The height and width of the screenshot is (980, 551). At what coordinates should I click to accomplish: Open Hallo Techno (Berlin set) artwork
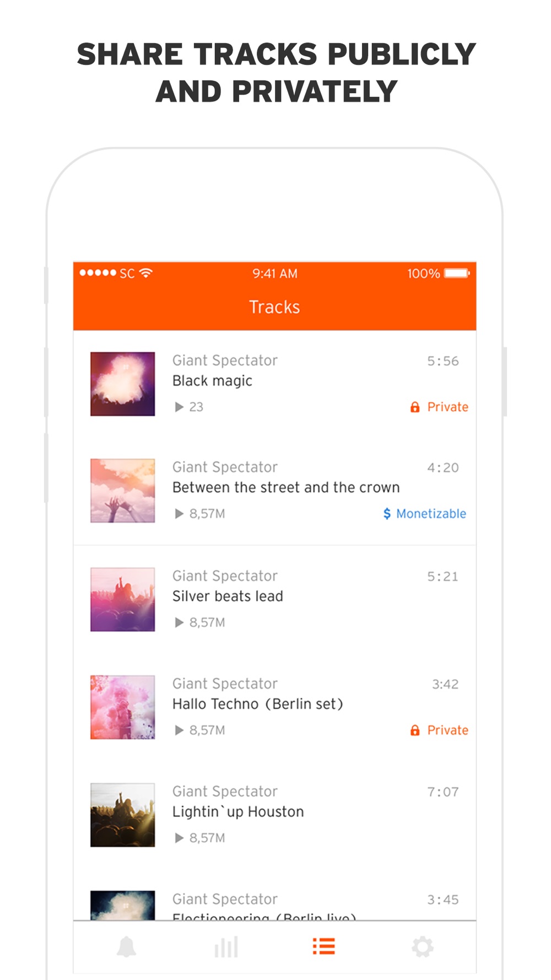(122, 707)
